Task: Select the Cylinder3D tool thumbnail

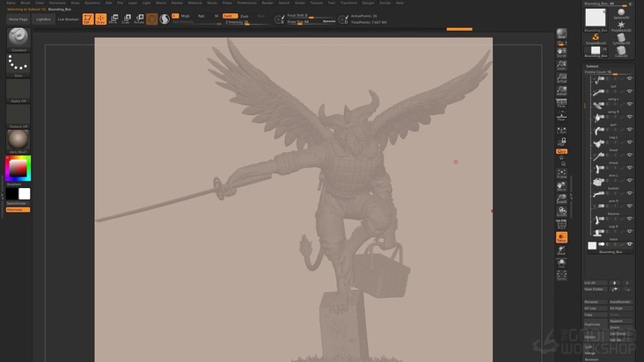Action: point(621,38)
